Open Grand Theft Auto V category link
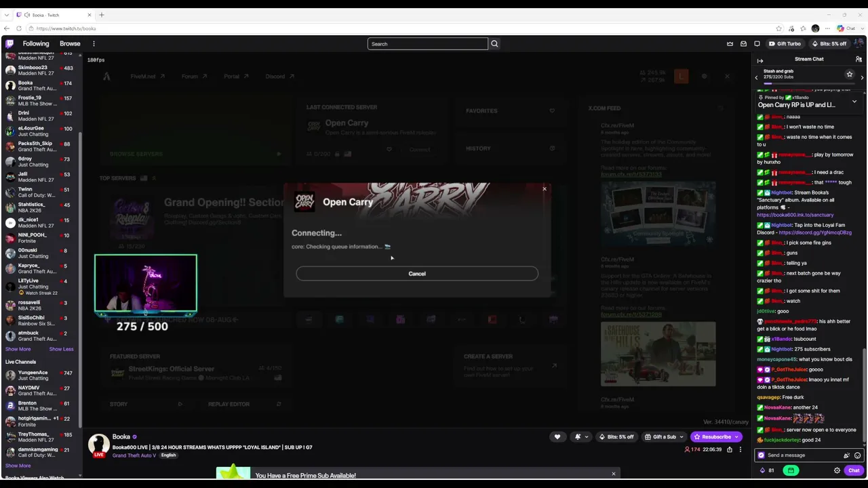 coord(134,455)
